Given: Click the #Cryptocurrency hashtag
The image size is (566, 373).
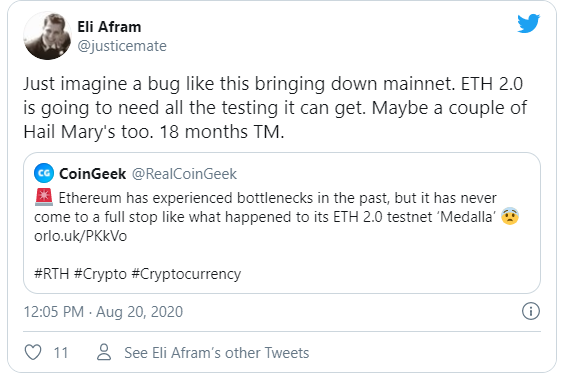Looking at the screenshot, I should point(186,274).
